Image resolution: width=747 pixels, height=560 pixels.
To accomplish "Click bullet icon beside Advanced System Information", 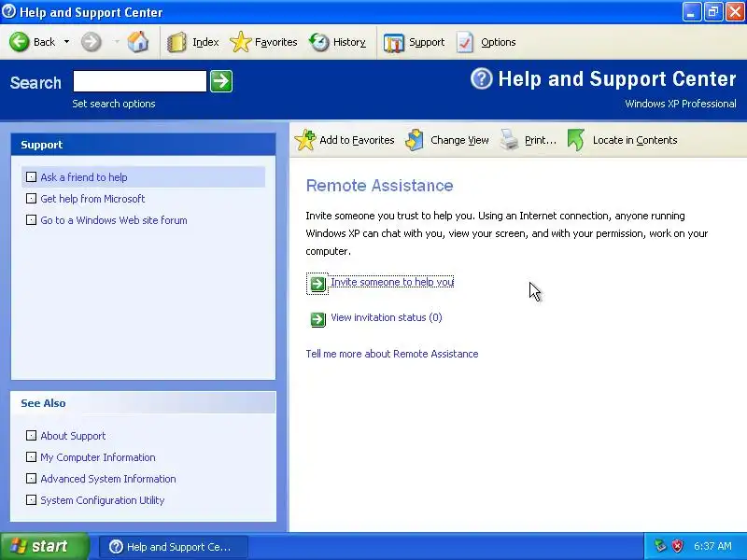I will (31, 479).
